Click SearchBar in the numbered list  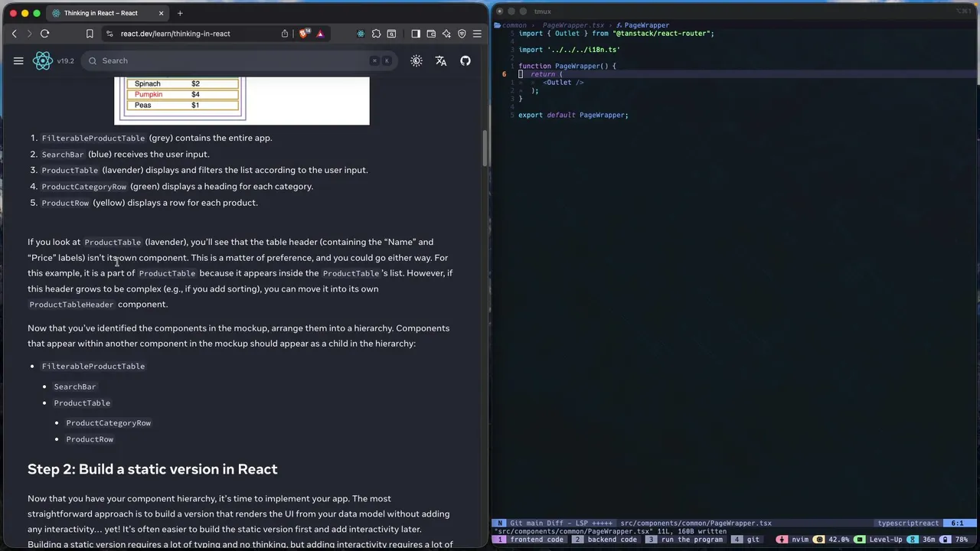click(63, 155)
